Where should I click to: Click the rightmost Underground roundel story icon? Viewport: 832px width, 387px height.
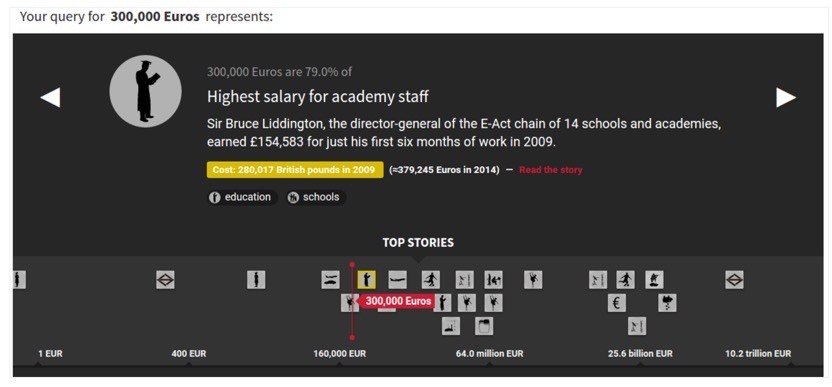pos(734,280)
